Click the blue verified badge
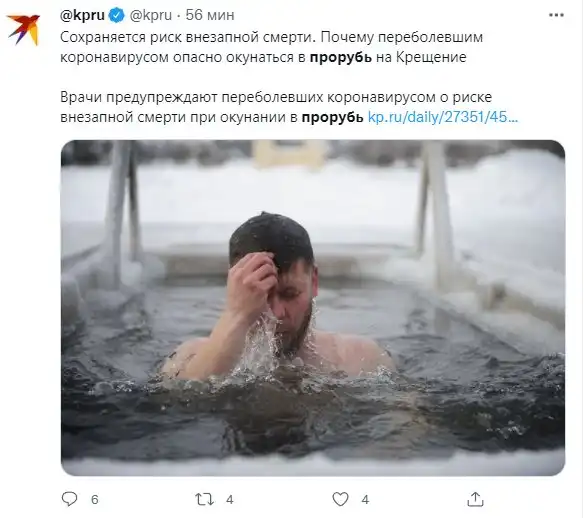Screen dimensions: 584x518 117,16
